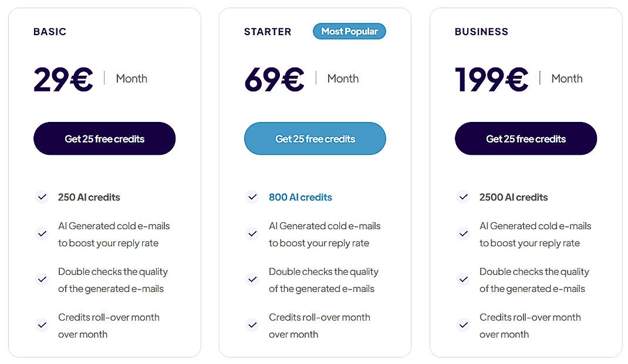628x364 pixels.
Task: Click Business's AI Generated cold e-mails checkmark
Action: point(463,233)
